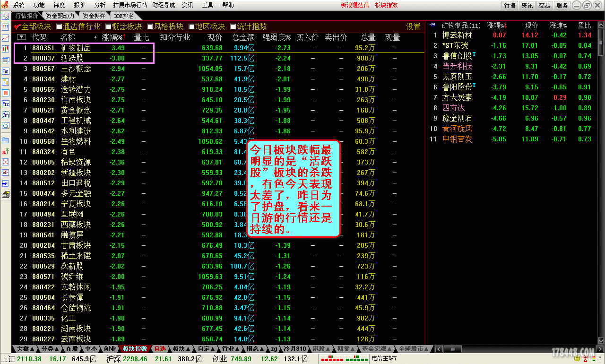The image size is (605, 364).
Task: Open the candlestick K-line chart icon
Action: pyautogui.click(x=6, y=49)
